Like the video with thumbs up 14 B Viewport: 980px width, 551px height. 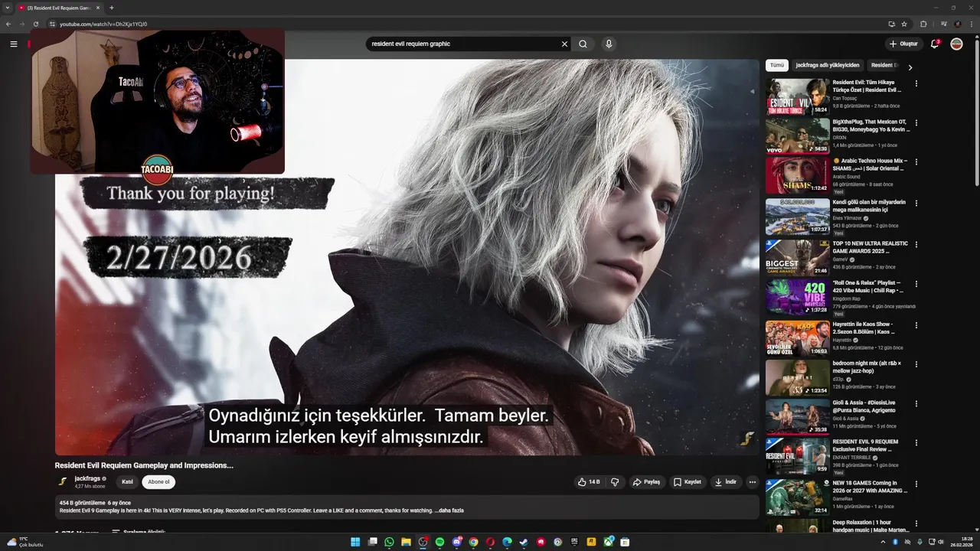click(589, 482)
